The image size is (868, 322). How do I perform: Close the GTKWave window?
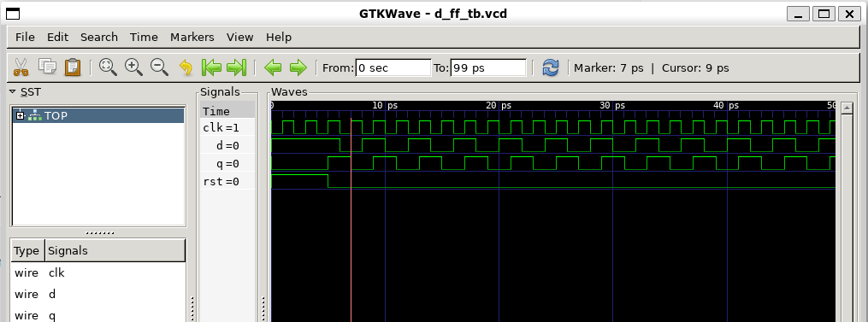point(850,14)
